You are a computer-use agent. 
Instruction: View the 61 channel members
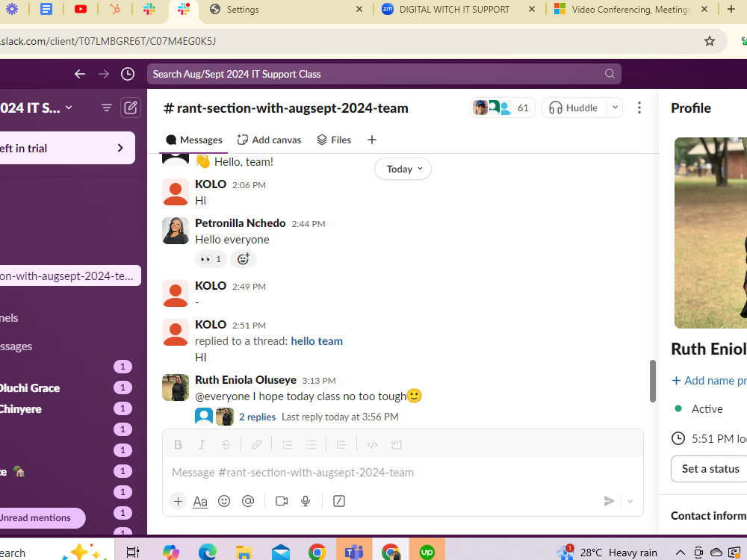502,108
